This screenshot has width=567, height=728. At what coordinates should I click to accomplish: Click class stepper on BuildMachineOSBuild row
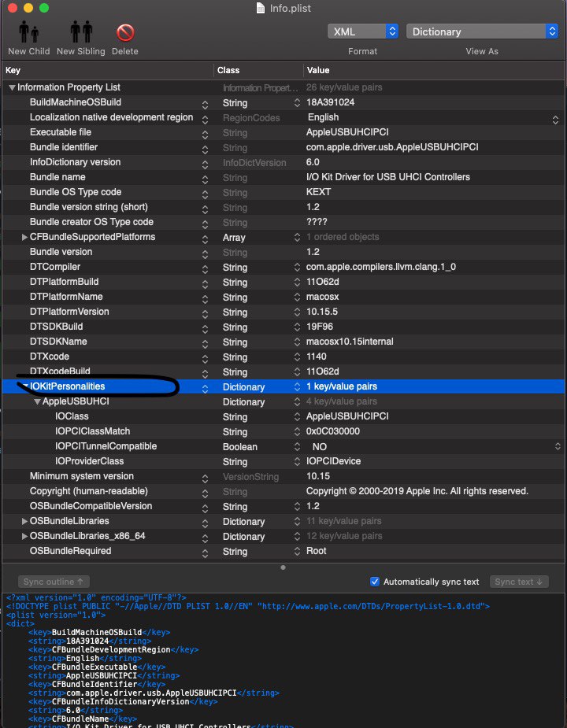pos(298,102)
